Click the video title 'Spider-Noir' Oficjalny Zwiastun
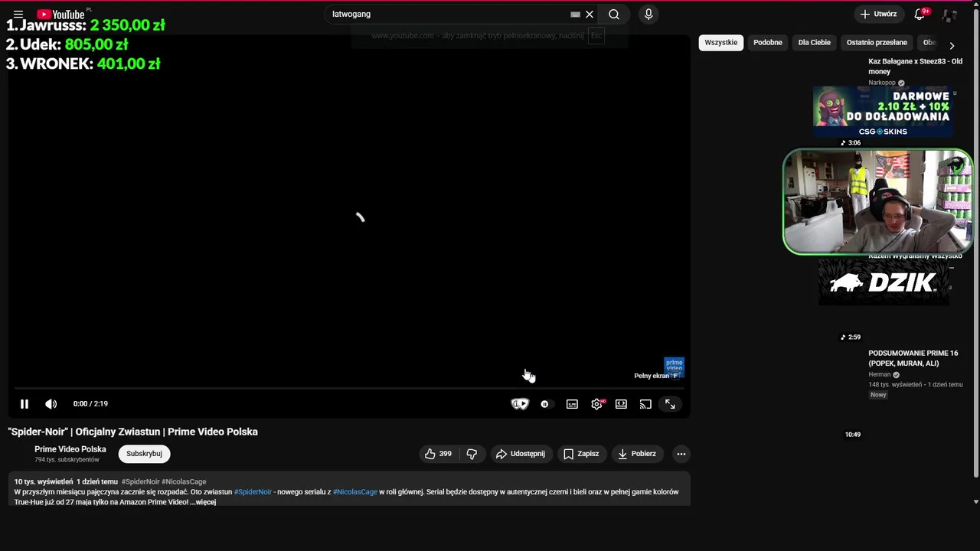The image size is (980, 551). 132,432
